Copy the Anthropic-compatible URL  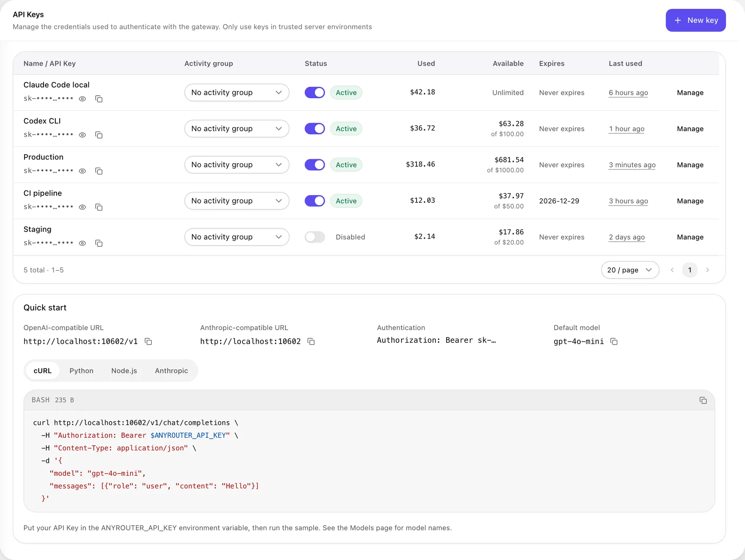click(x=311, y=341)
